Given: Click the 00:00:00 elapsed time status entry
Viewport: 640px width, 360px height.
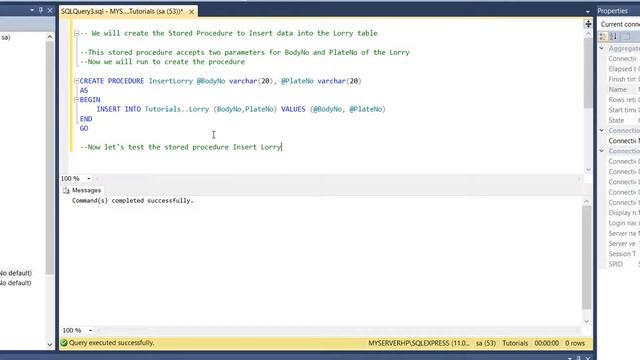Looking at the screenshot, I should pos(547,343).
